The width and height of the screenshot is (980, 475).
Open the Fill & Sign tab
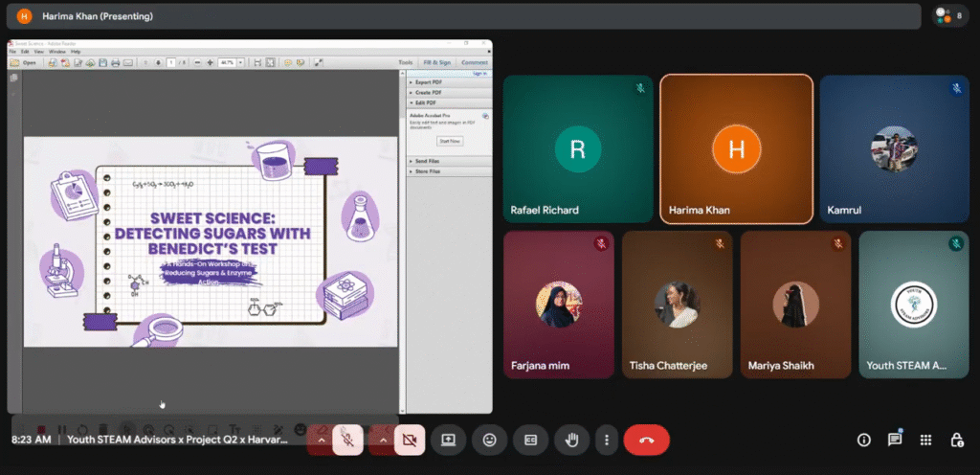(437, 62)
